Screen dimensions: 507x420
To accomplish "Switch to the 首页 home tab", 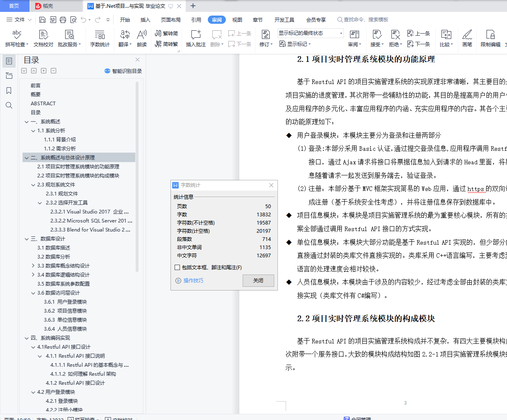I will [14, 6].
